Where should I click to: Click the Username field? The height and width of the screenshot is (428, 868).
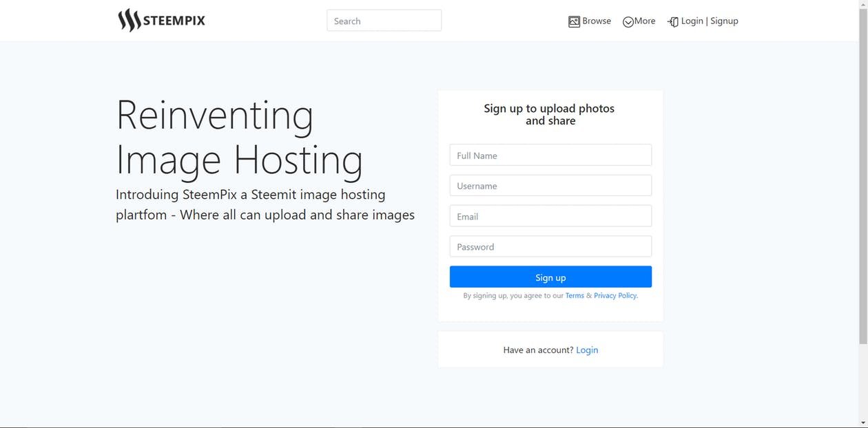coord(550,186)
